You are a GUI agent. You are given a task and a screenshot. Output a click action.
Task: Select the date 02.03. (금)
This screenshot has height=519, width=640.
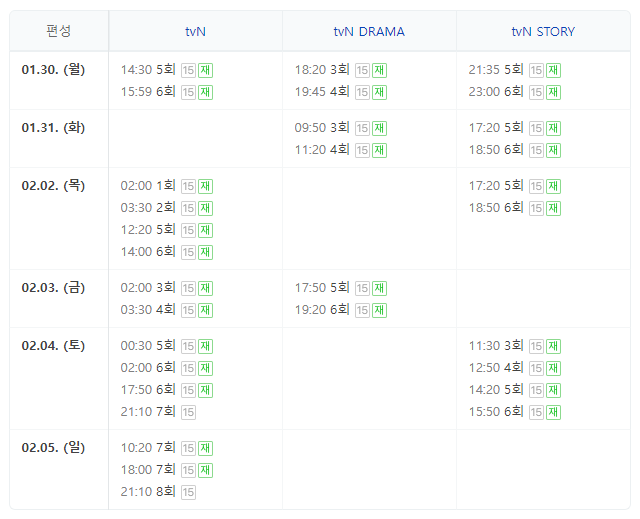pos(53,287)
